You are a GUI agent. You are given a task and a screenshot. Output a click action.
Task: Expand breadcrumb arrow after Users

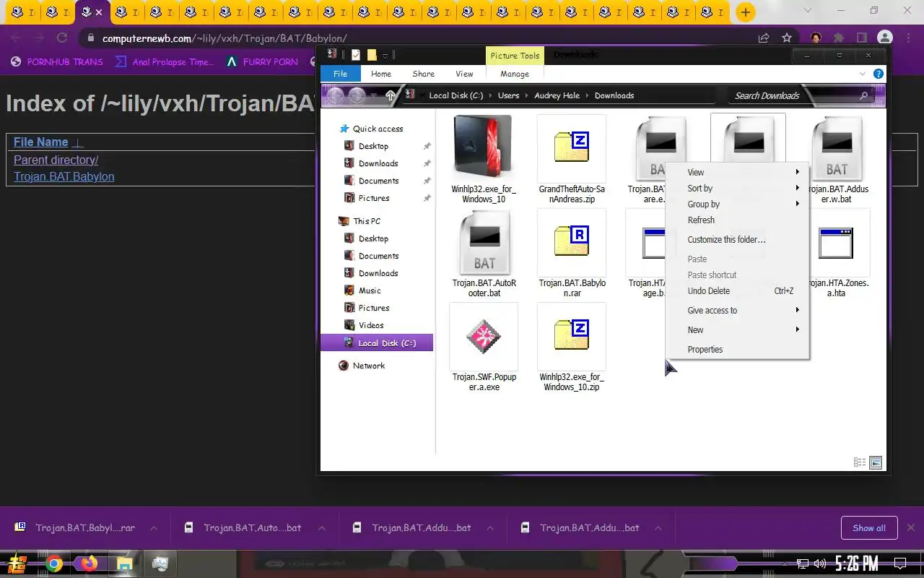coord(527,95)
